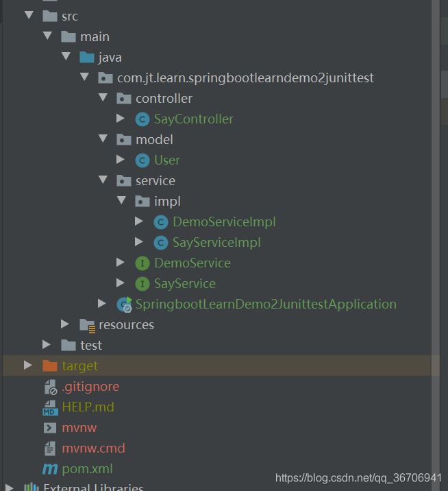This screenshot has width=448, height=491.
Task: Click the SayServiceImpl class icon
Action: 161,243
